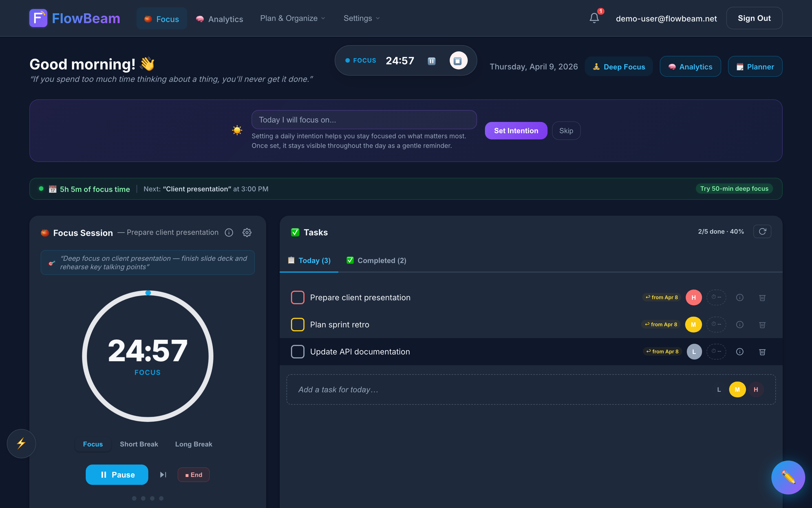Set time estimate for Update API documentation
The width and height of the screenshot is (812, 508).
click(x=716, y=351)
